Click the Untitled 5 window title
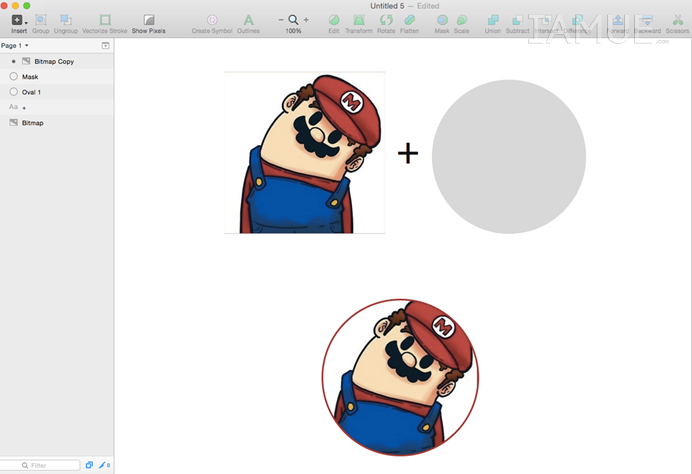 387,6
